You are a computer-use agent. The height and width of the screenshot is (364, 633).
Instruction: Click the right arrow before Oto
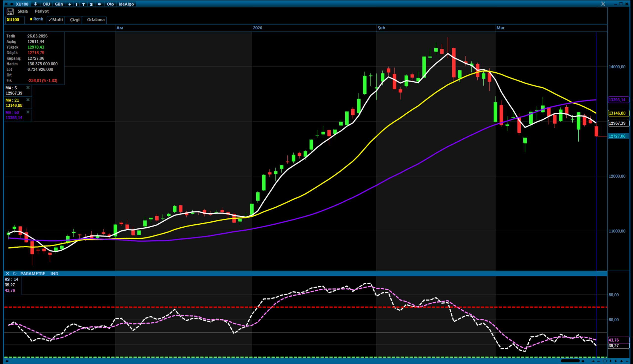point(99,4)
